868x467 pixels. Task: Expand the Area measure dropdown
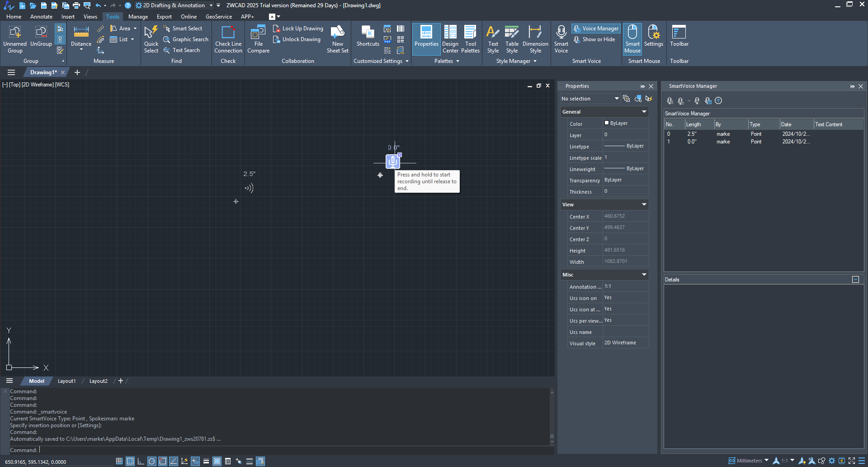point(135,29)
